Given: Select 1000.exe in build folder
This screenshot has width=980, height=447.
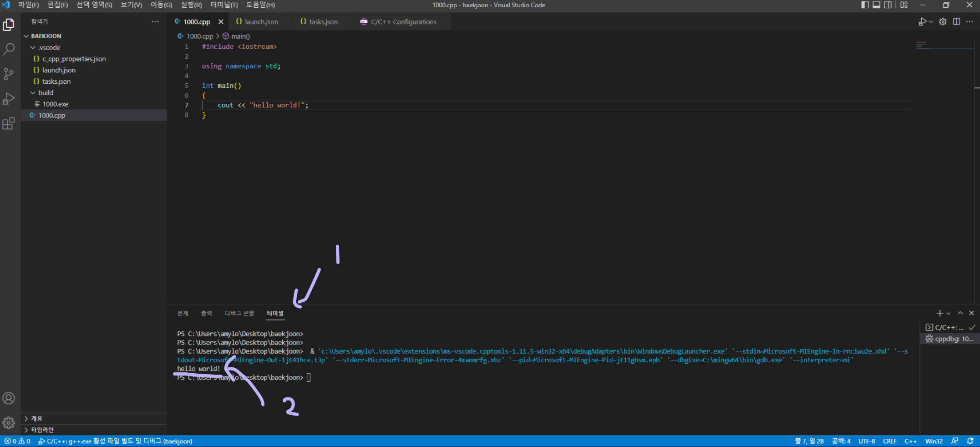Looking at the screenshot, I should tap(94, 104).
